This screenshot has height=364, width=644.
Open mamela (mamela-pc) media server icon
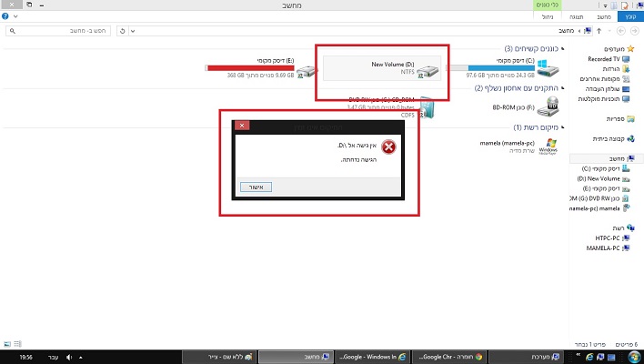point(548,147)
